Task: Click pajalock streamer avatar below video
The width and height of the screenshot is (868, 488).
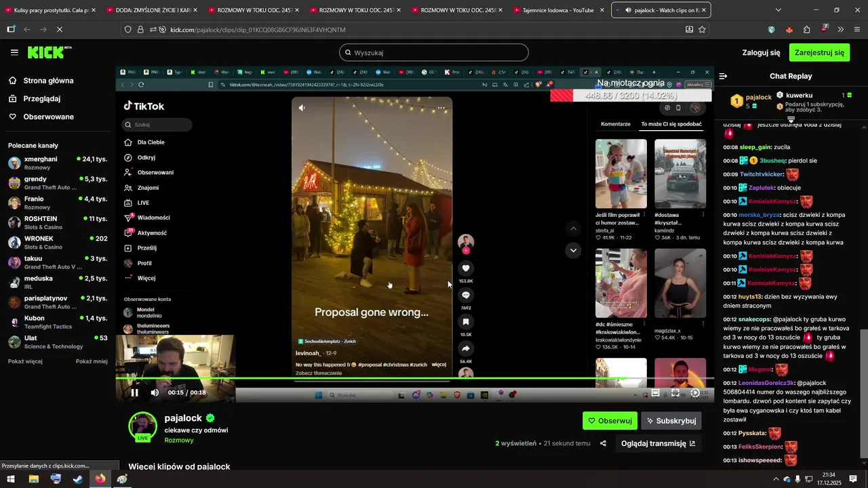Action: pos(143,426)
